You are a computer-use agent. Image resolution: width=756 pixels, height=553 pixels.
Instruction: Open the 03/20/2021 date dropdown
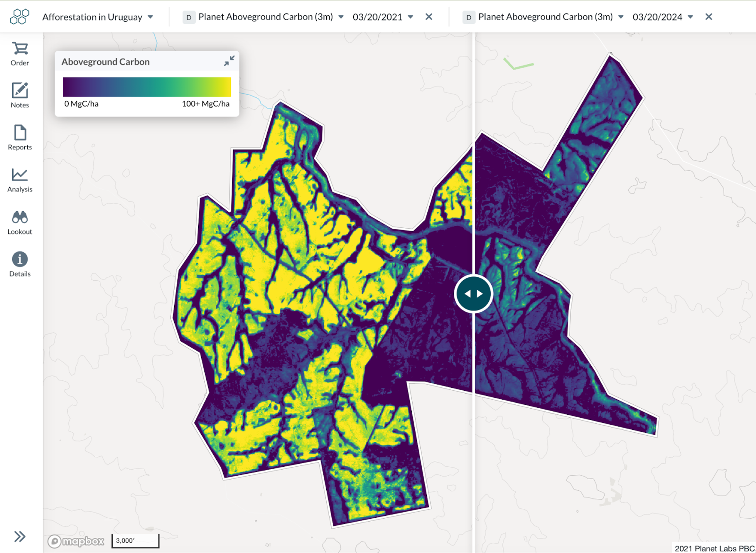(410, 17)
